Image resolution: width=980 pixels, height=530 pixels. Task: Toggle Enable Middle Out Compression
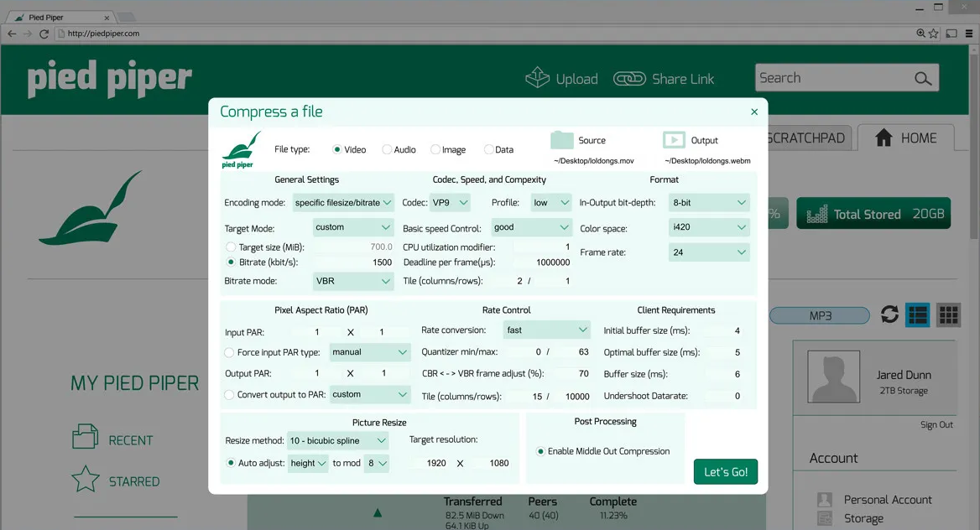[540, 451]
